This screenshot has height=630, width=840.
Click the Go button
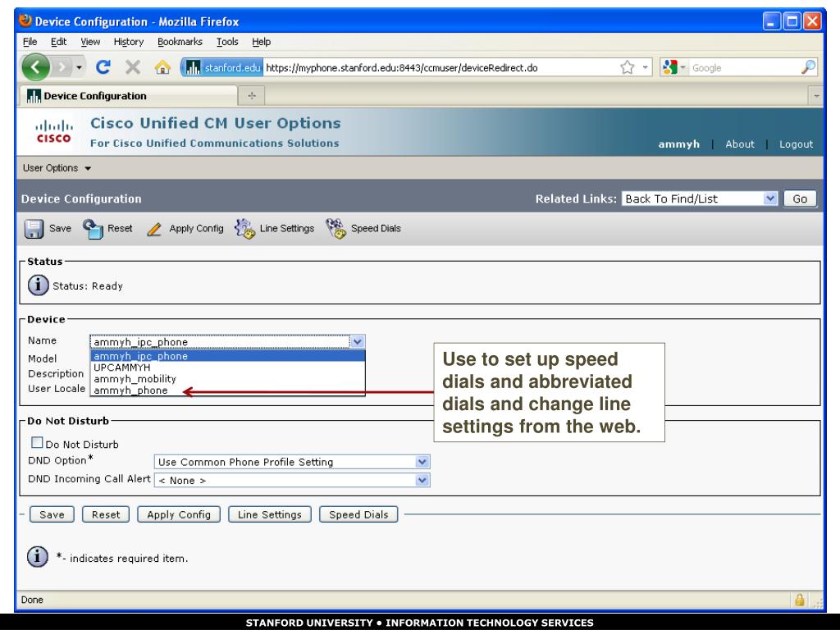800,199
